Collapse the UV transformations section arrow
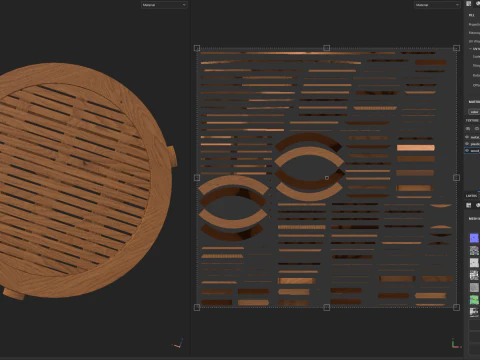 470,49
